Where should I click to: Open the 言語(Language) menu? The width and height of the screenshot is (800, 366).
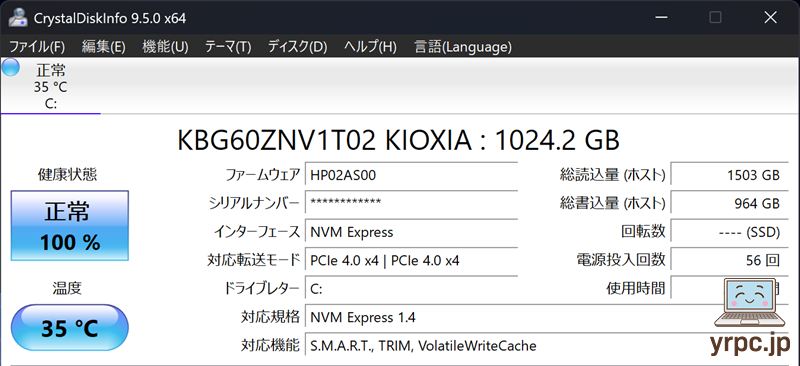coord(463,47)
